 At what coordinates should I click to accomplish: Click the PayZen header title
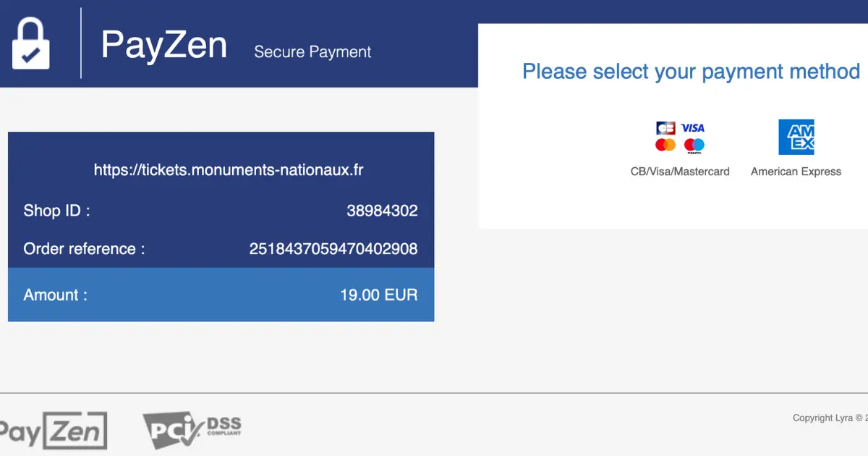tap(164, 44)
